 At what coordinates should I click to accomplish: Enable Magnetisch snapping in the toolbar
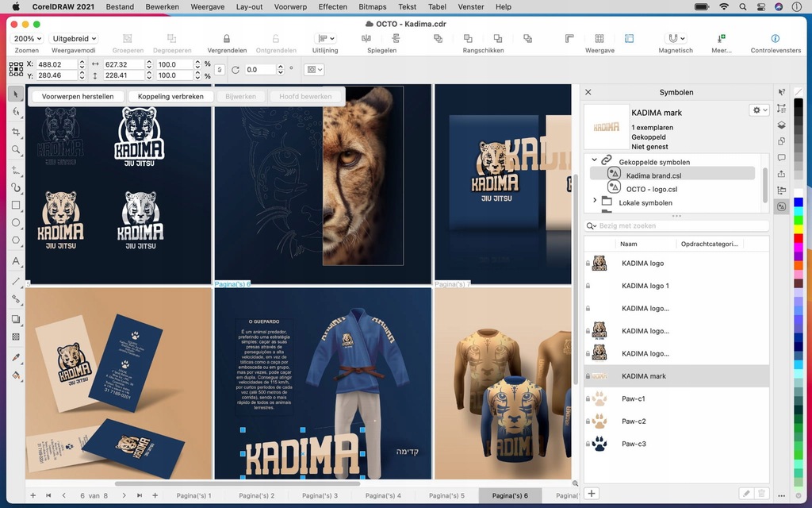pos(675,38)
